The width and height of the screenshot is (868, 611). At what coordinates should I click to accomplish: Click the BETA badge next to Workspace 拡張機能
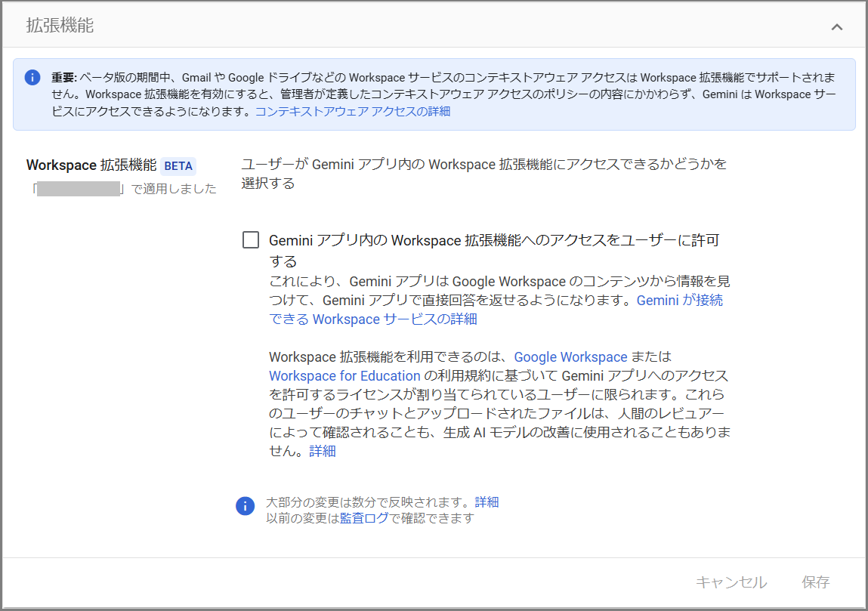178,166
